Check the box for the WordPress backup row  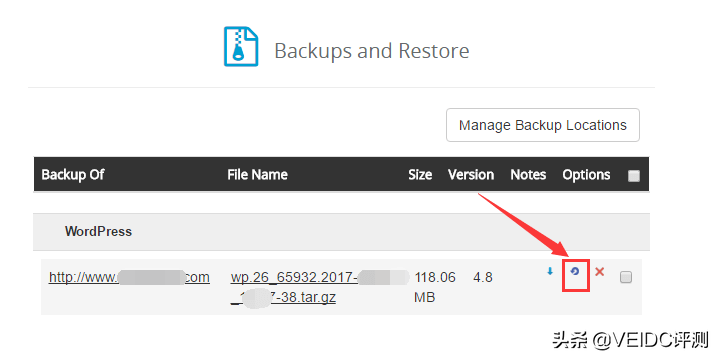tap(626, 277)
